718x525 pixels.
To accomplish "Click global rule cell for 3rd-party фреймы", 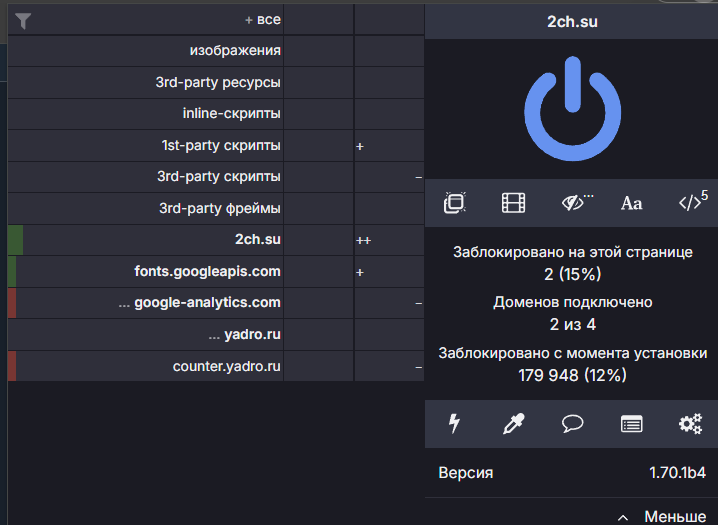I will 319,209.
